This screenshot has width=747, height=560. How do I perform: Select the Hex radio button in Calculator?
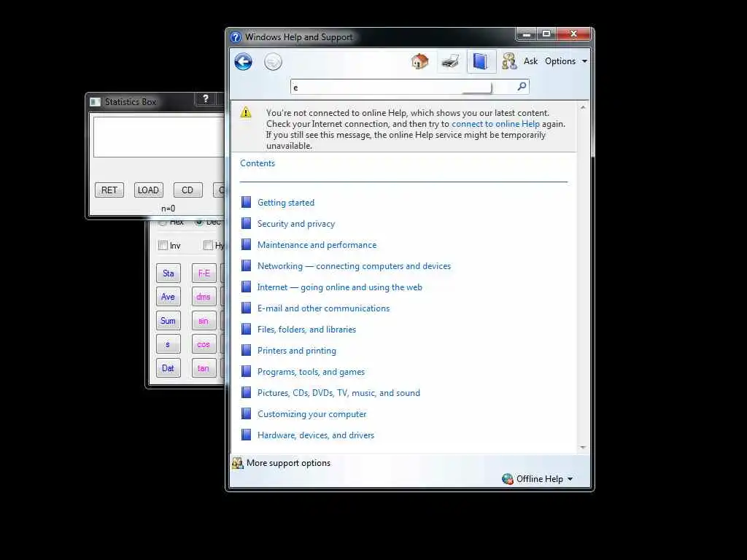tap(163, 223)
